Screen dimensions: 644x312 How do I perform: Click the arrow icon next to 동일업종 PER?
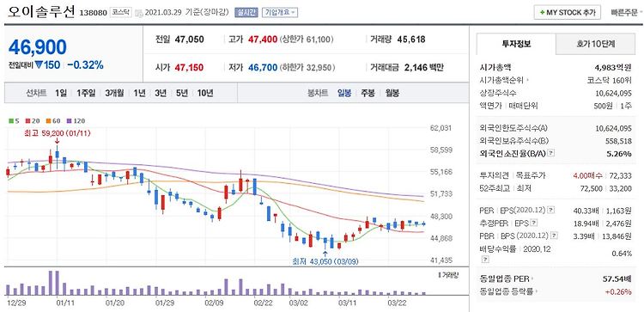[532, 278]
